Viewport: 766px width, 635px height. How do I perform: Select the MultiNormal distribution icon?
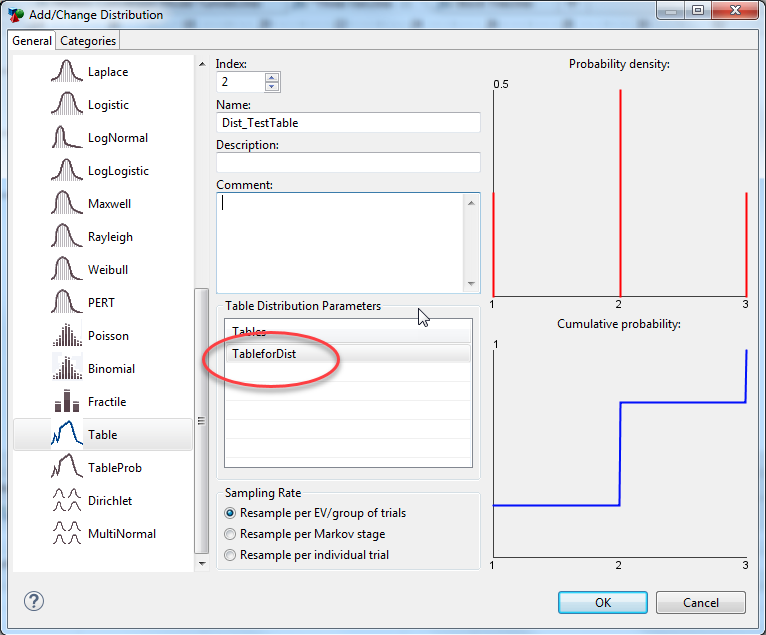pyautogui.click(x=66, y=534)
